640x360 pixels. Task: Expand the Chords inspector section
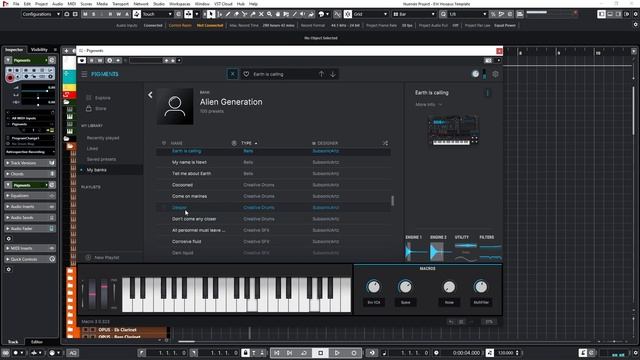[x=30, y=174]
